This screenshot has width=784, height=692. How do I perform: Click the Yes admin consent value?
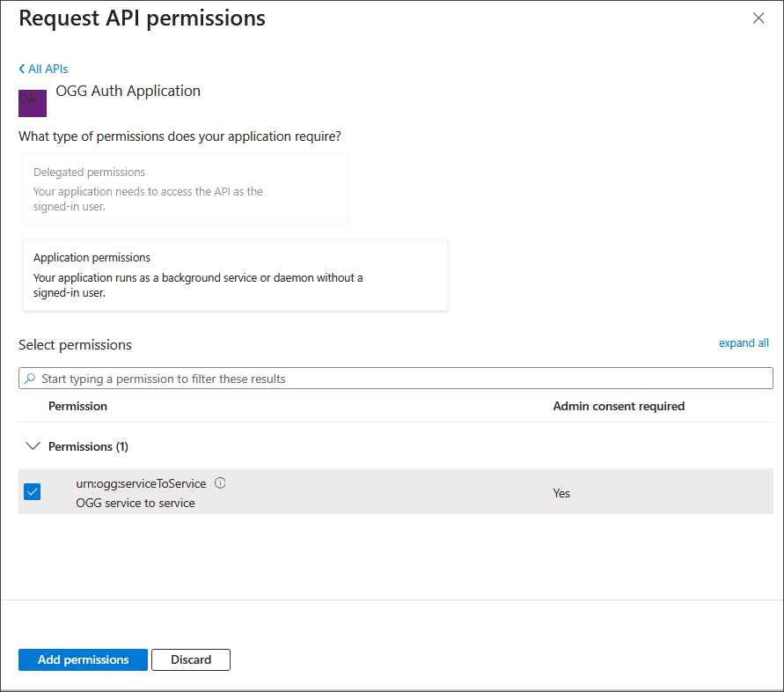[x=561, y=493]
